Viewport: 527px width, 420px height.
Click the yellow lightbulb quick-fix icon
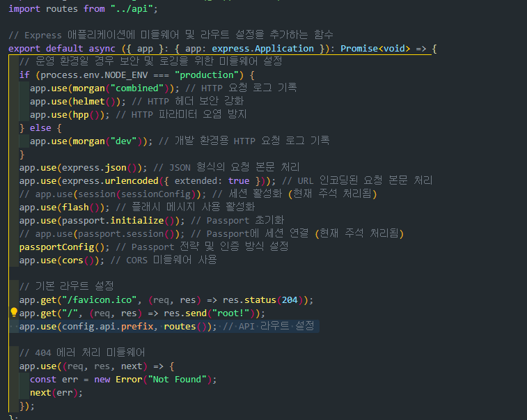click(x=14, y=313)
